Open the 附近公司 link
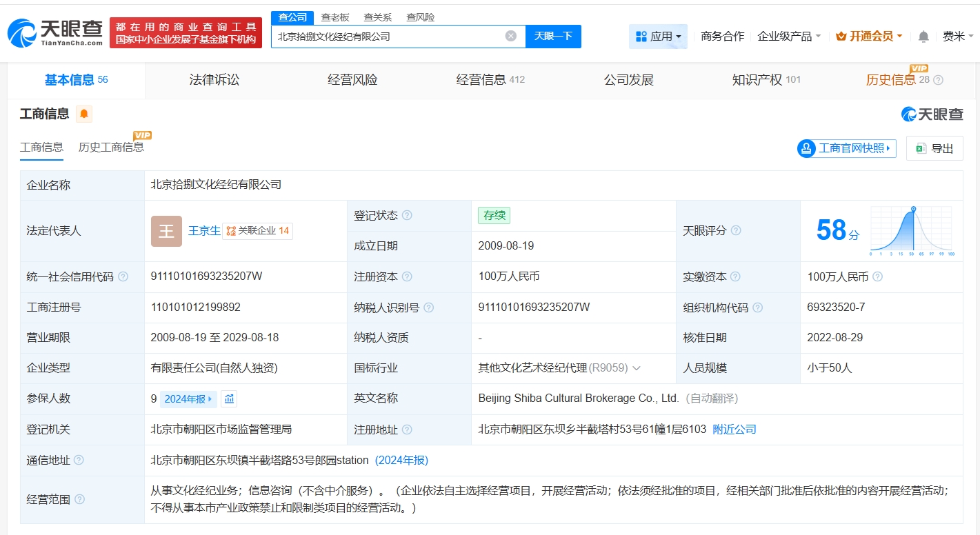This screenshot has width=980, height=535. pos(734,430)
